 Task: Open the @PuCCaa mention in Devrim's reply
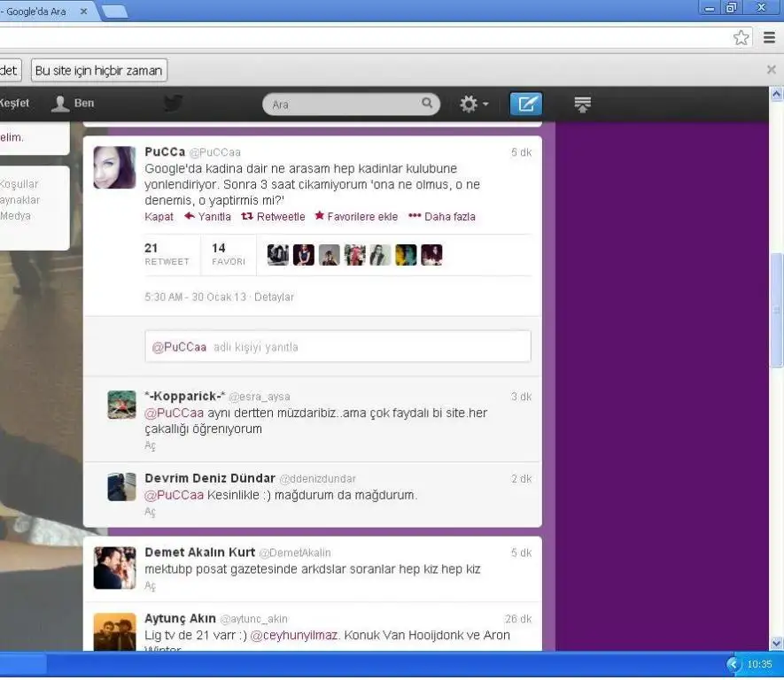pyautogui.click(x=174, y=495)
